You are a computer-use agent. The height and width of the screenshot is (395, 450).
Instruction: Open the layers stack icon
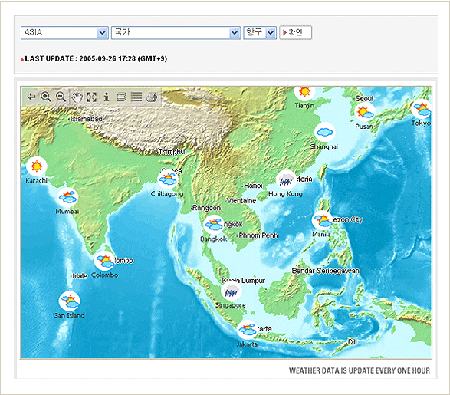click(x=121, y=97)
